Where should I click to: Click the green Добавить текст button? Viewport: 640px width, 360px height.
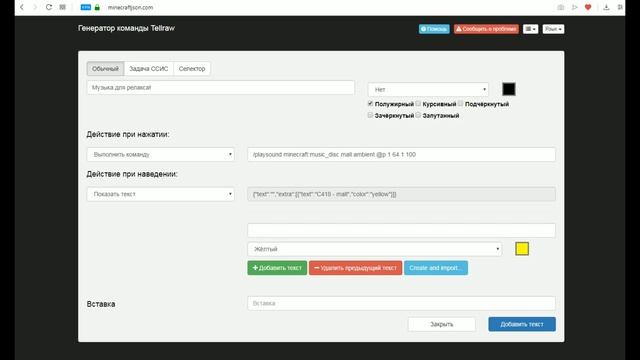coord(277,268)
